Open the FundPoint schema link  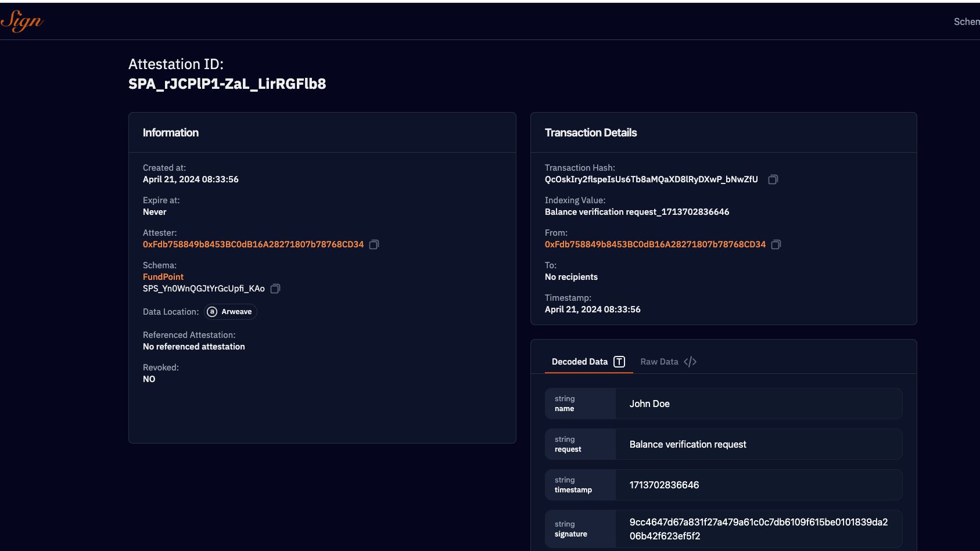tap(163, 277)
